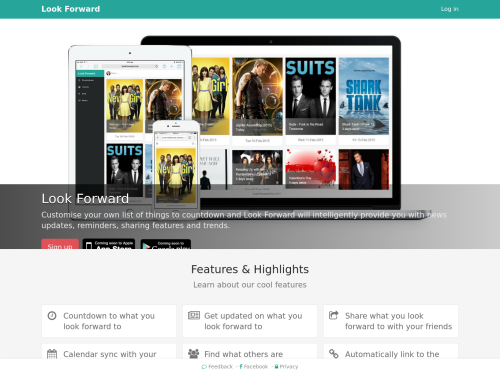This screenshot has width=500, height=374.
Task: Select the Countdown to what you look forward to card
Action: click(109, 321)
